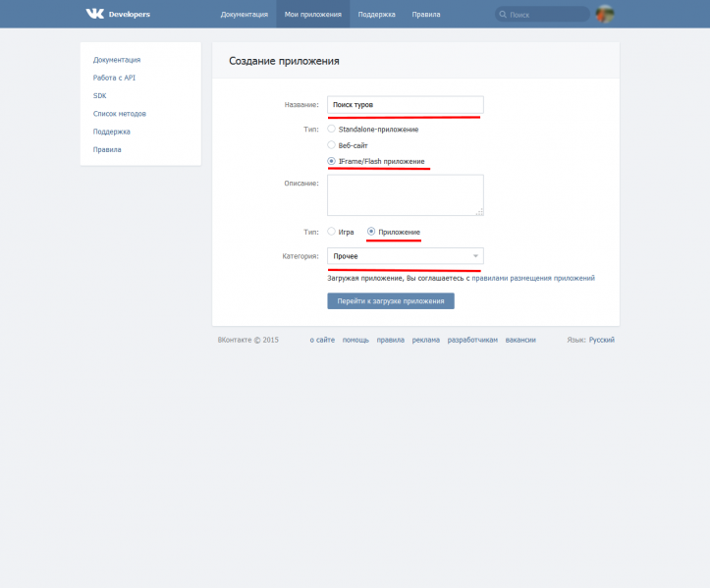Select Standalone-приложение radio button
This screenshot has width=710, height=588.
tap(332, 129)
